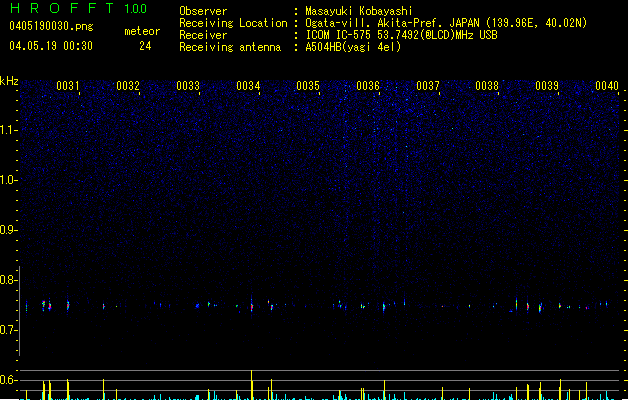The height and width of the screenshot is (400, 629).
Task: Click the 0040 time marker
Action: [607, 86]
